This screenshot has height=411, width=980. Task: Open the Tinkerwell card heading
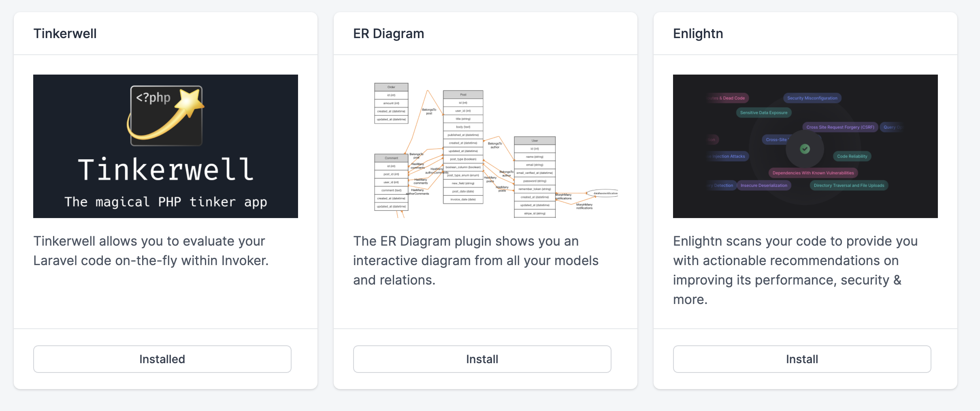coord(65,33)
